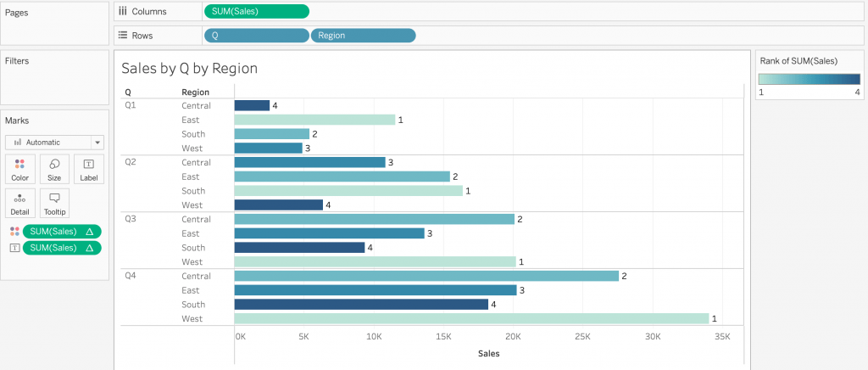Select the chart title Sales by Q by Region
868x370 pixels.
pyautogui.click(x=189, y=69)
